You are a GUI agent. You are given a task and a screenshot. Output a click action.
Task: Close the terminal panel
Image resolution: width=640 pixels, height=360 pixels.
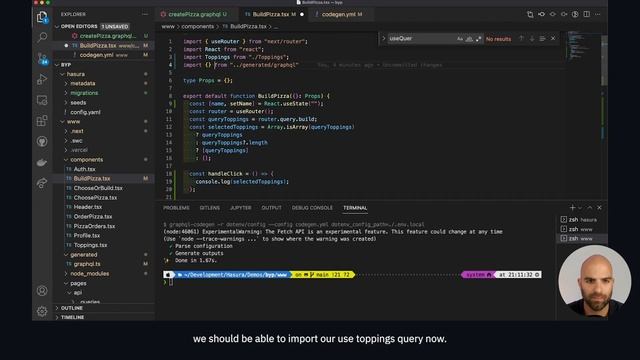(599, 208)
